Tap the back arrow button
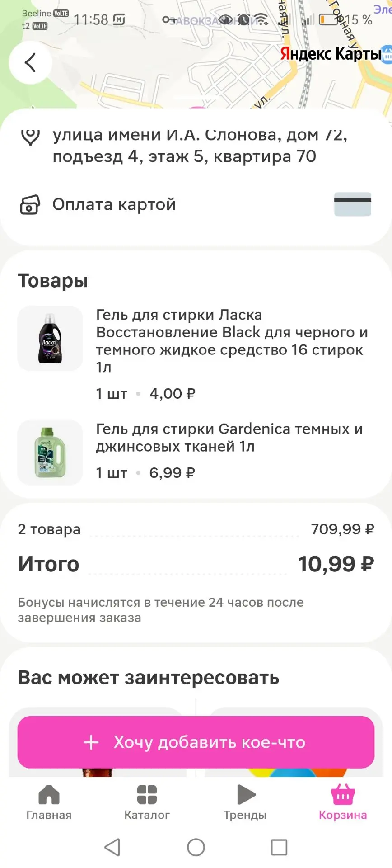The width and height of the screenshot is (392, 868). click(x=30, y=62)
